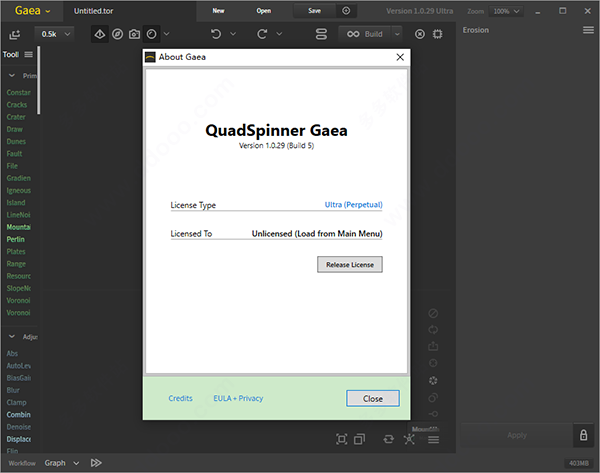Click the export/share icon in top-left toolbar
Image resolution: width=600 pixels, height=473 pixels.
click(15, 34)
